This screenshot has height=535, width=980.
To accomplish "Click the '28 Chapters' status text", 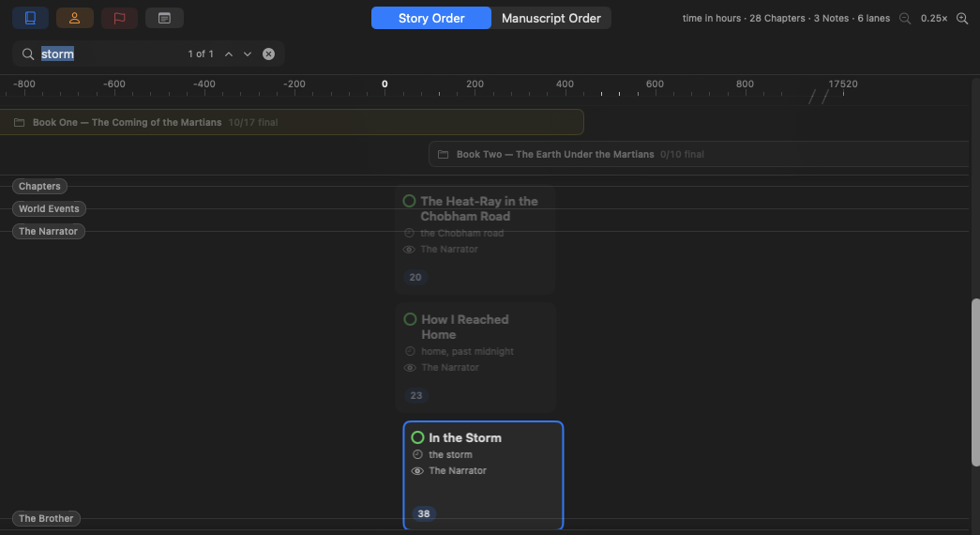I will coord(777,18).
